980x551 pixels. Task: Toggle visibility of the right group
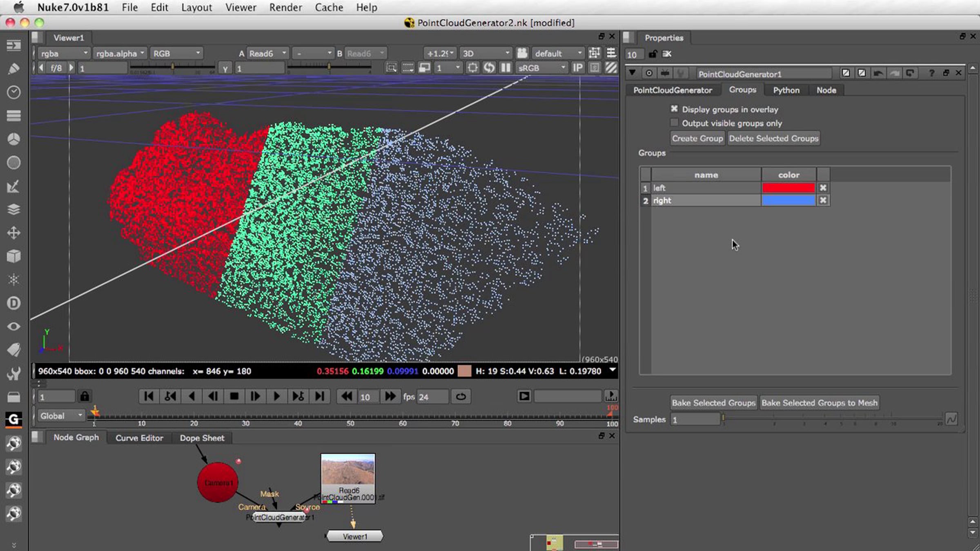(x=823, y=200)
